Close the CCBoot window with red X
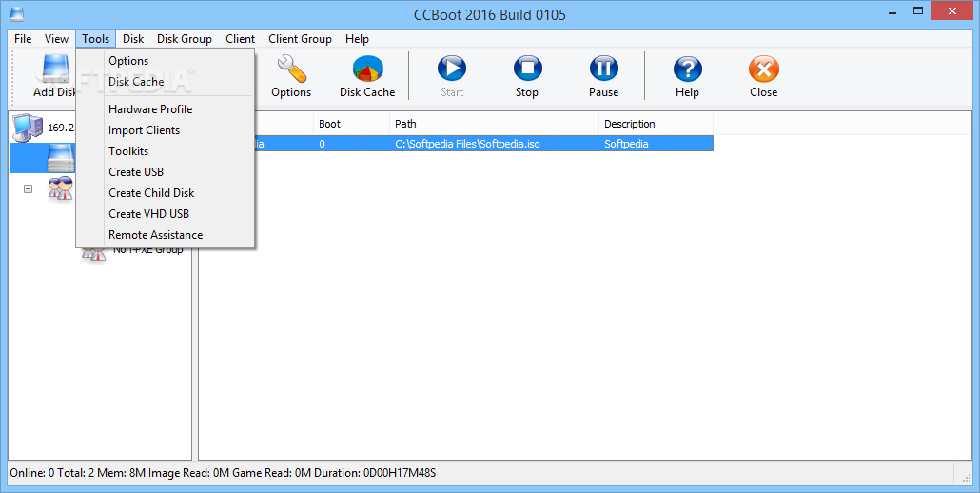980x493 pixels. tap(952, 11)
